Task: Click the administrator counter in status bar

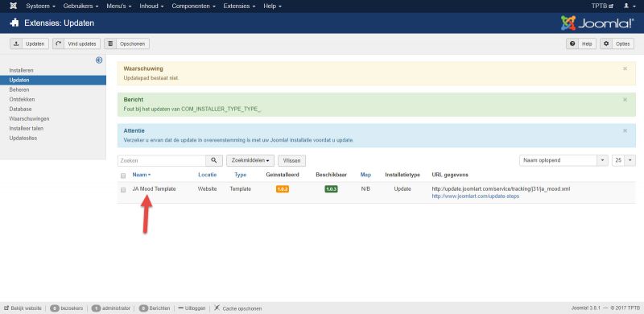Action: click(x=110, y=308)
